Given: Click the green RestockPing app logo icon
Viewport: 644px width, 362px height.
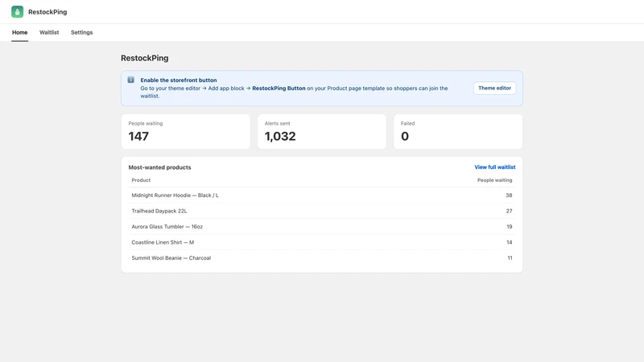Looking at the screenshot, I should tap(17, 12).
